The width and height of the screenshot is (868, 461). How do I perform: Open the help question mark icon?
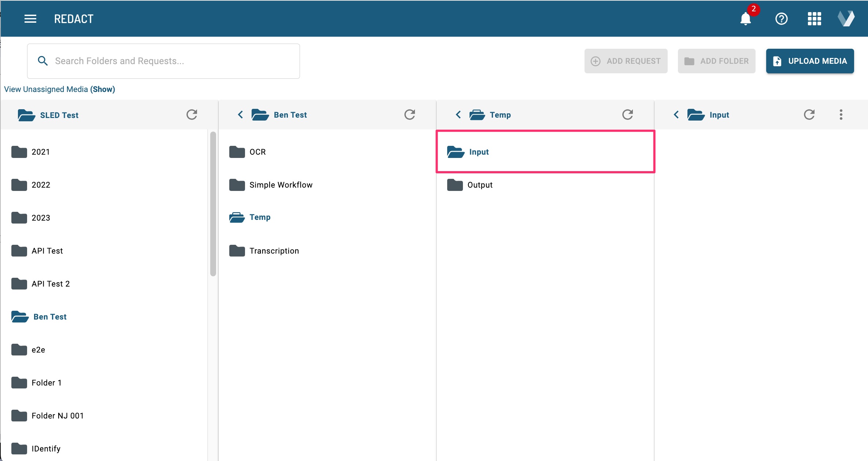coord(781,19)
